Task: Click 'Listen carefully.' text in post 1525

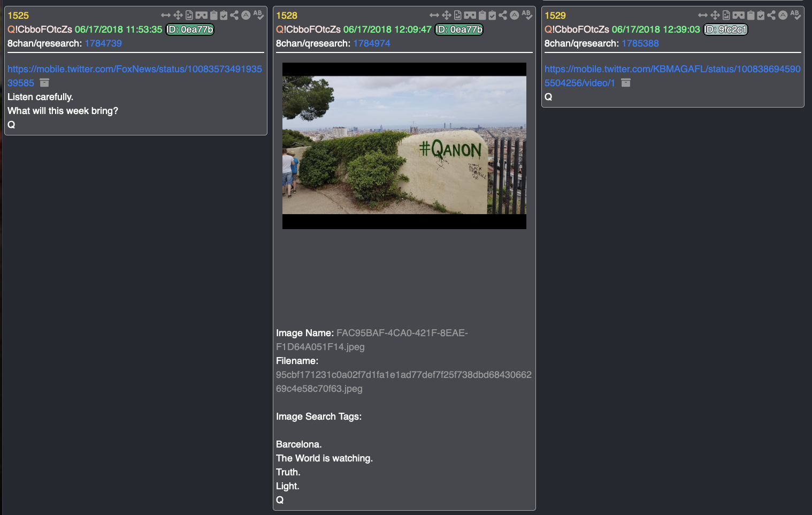Action: tap(40, 97)
